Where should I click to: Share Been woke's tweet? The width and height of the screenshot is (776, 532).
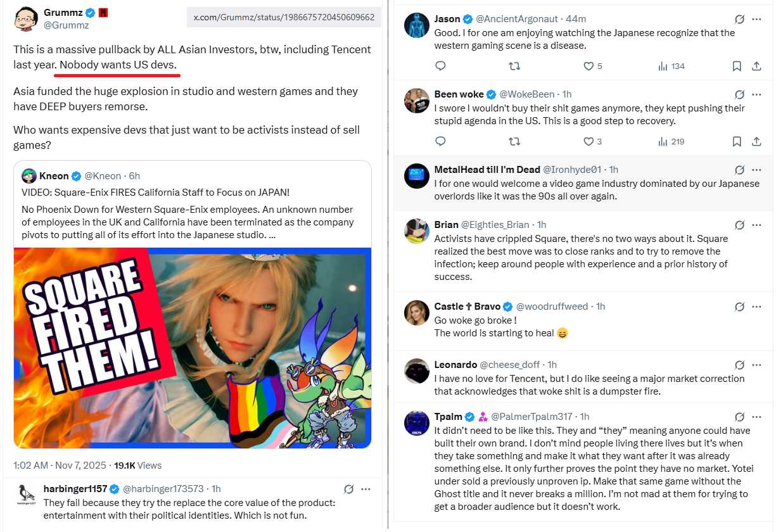756,141
